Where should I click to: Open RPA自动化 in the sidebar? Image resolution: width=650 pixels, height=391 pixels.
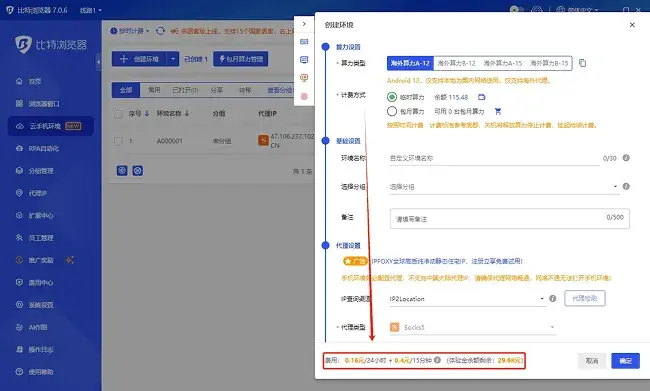point(37,148)
